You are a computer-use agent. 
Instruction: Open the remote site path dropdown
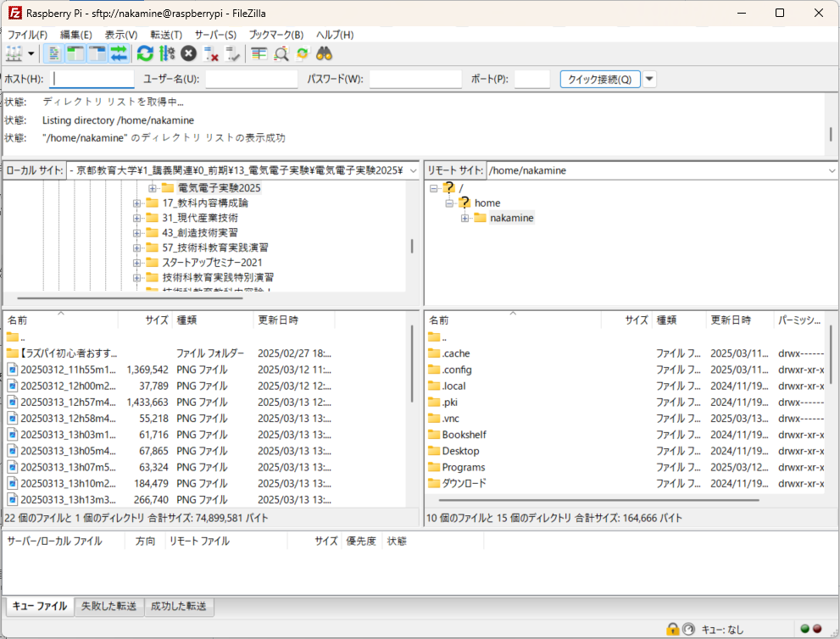(x=831, y=170)
